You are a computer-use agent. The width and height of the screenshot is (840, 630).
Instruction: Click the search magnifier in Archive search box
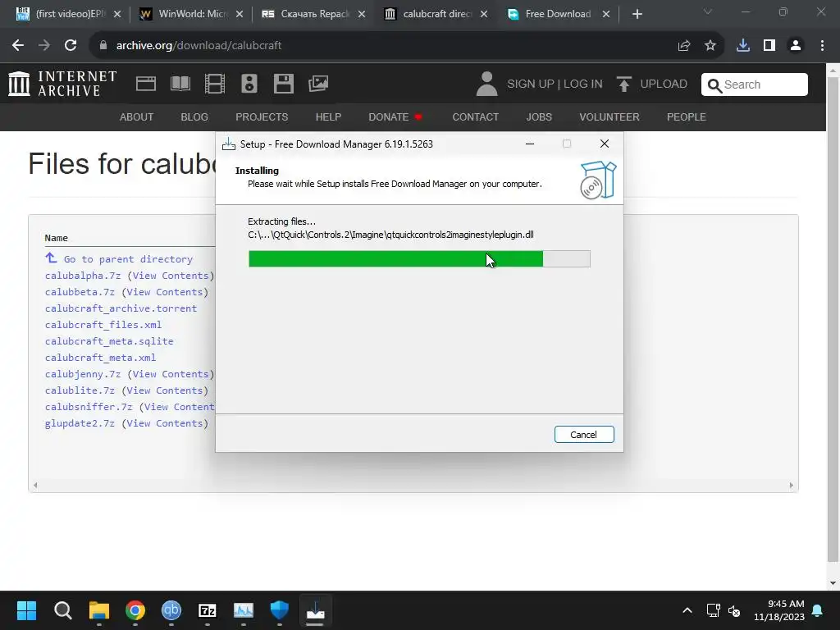(714, 85)
